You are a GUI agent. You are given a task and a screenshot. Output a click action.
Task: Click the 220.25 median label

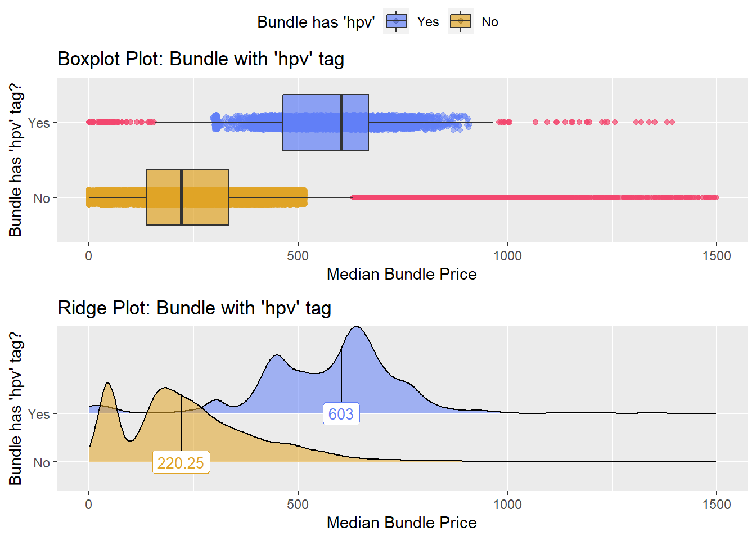(181, 463)
